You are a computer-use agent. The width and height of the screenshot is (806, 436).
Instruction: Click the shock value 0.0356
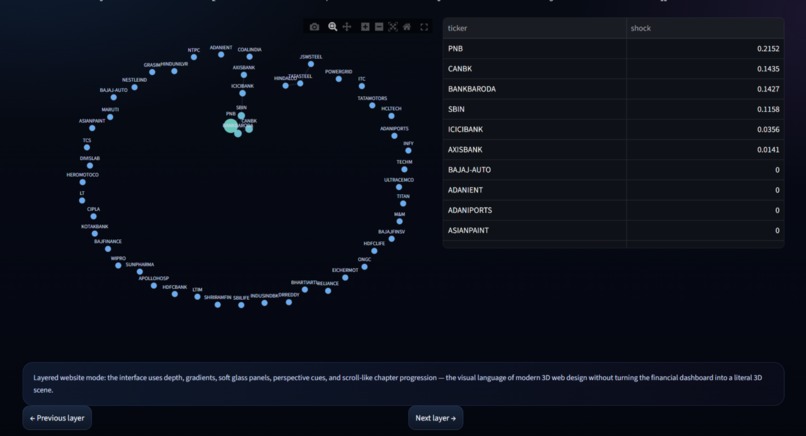point(768,129)
